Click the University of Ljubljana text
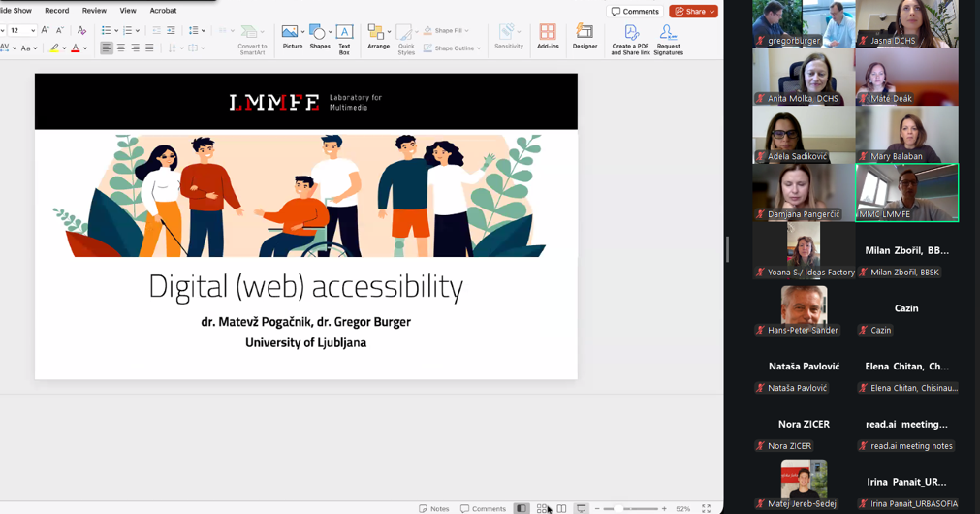Image resolution: width=980 pixels, height=514 pixels. coord(305,342)
